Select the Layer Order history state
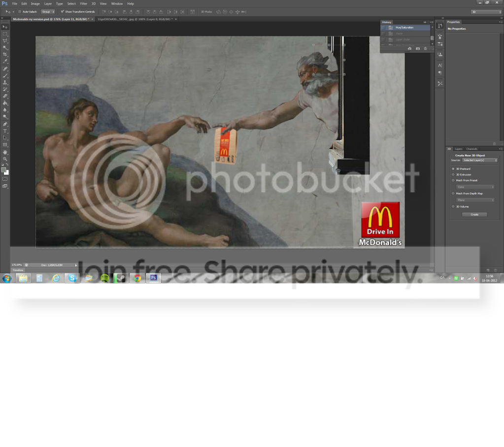Screen dimensions: 504x447 [x=405, y=39]
